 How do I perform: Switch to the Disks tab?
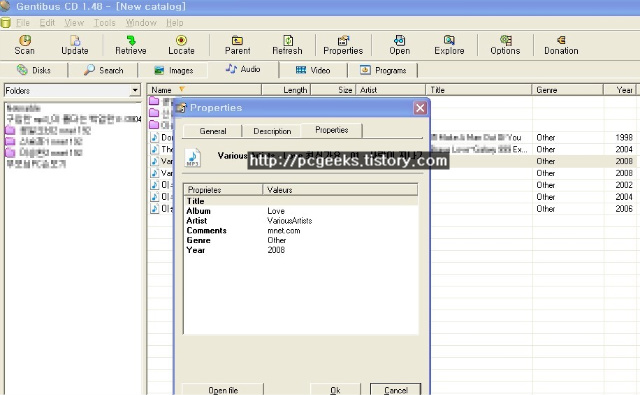point(34,70)
